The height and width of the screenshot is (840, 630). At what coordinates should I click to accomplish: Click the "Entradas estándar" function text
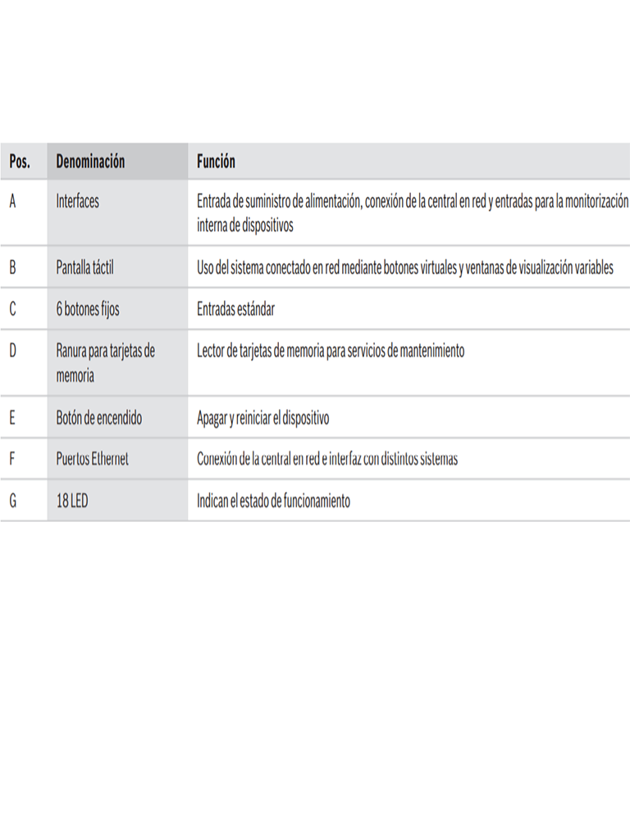click(235, 309)
